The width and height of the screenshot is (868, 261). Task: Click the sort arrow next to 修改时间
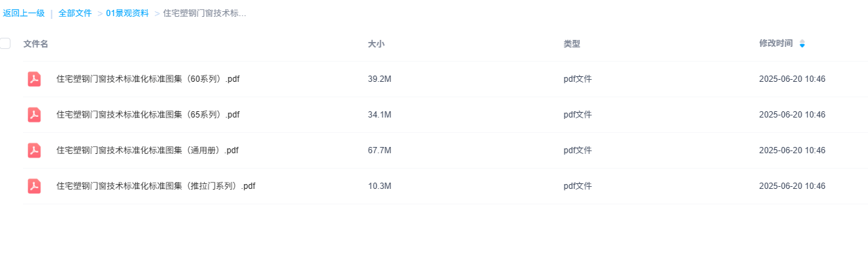tap(802, 44)
